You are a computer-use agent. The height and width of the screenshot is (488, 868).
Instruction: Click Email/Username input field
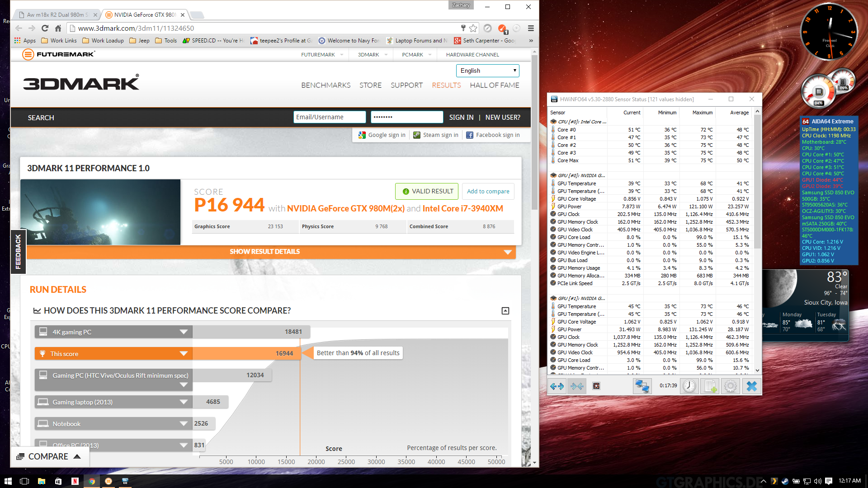coord(329,117)
